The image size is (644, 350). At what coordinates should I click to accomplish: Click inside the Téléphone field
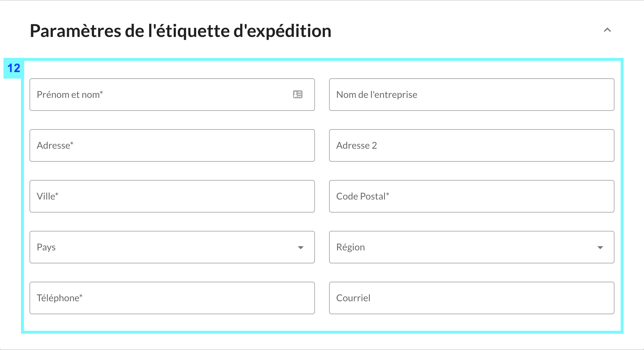[x=172, y=298]
